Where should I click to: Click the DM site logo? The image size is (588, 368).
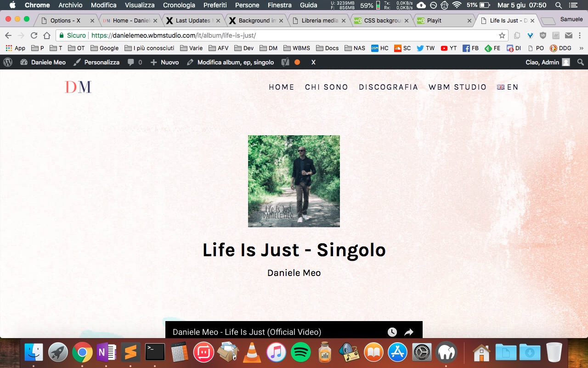coord(78,87)
